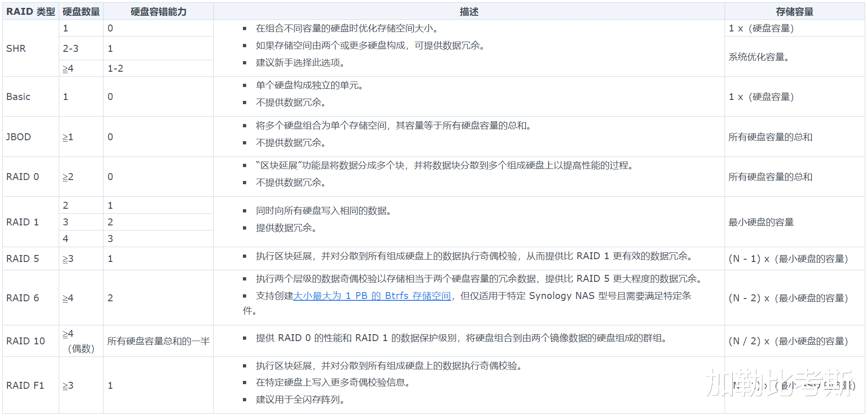Click the '≥3' disk count for RAID 5
868x417 pixels.
pyautogui.click(x=68, y=259)
